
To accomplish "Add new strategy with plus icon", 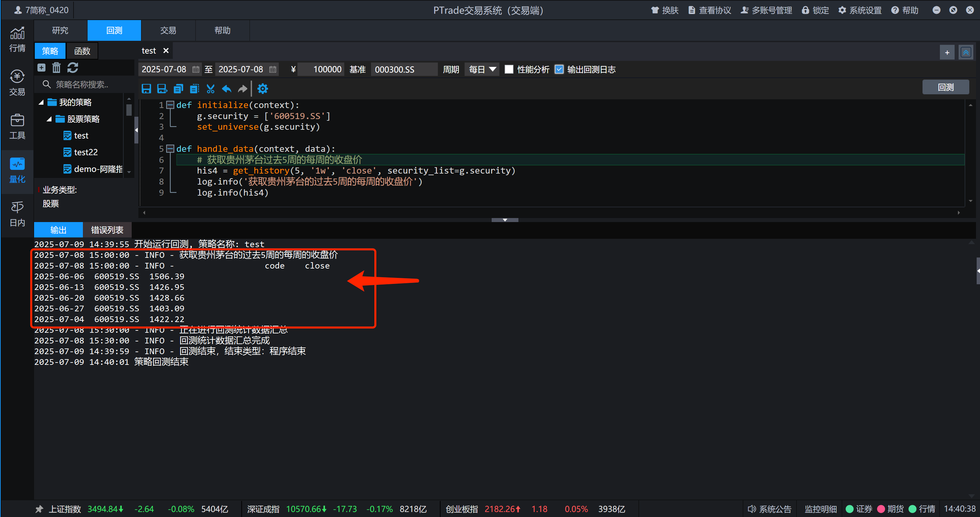I will tap(41, 68).
